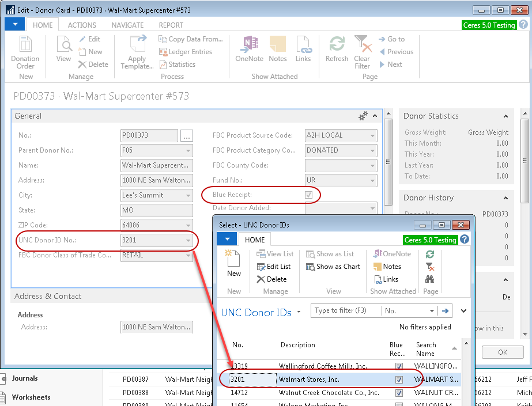Open the NAVIGATE ribbon tab
This screenshot has width=532, height=406.
click(x=127, y=25)
